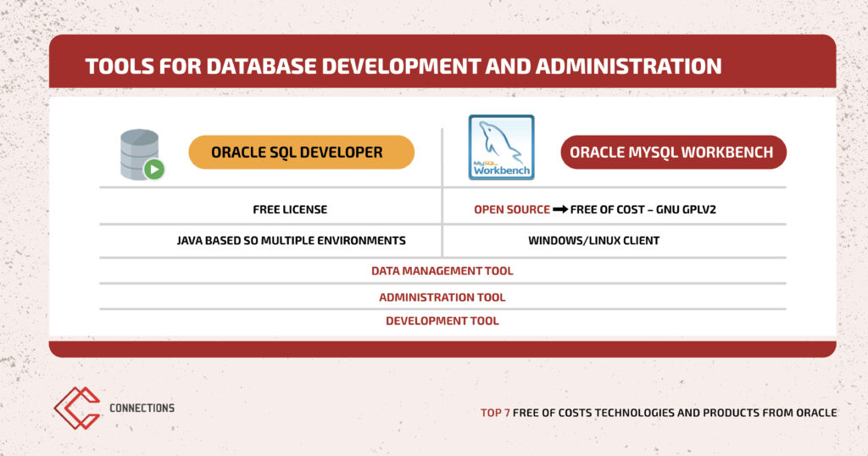Click the 'Top 7' red footer text
Viewport: 868px width, 456px height.
pyautogui.click(x=495, y=413)
